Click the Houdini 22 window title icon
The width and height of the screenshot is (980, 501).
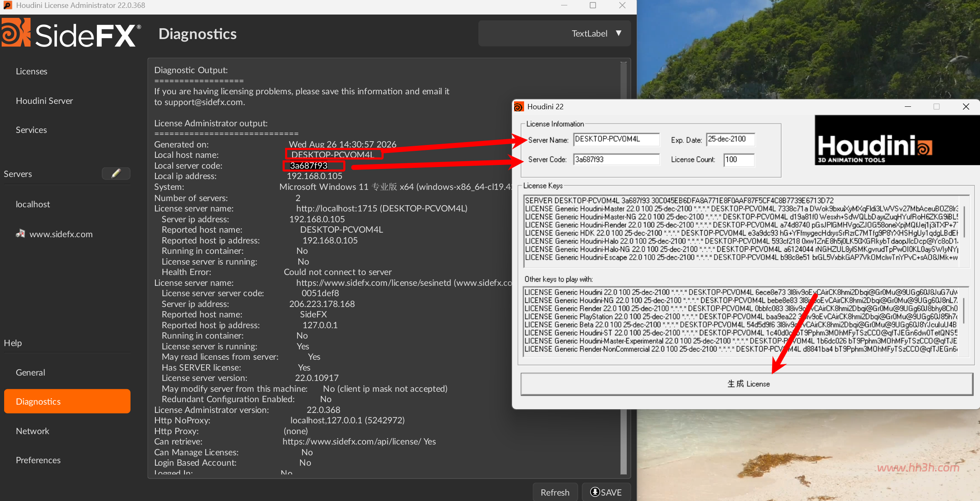519,107
